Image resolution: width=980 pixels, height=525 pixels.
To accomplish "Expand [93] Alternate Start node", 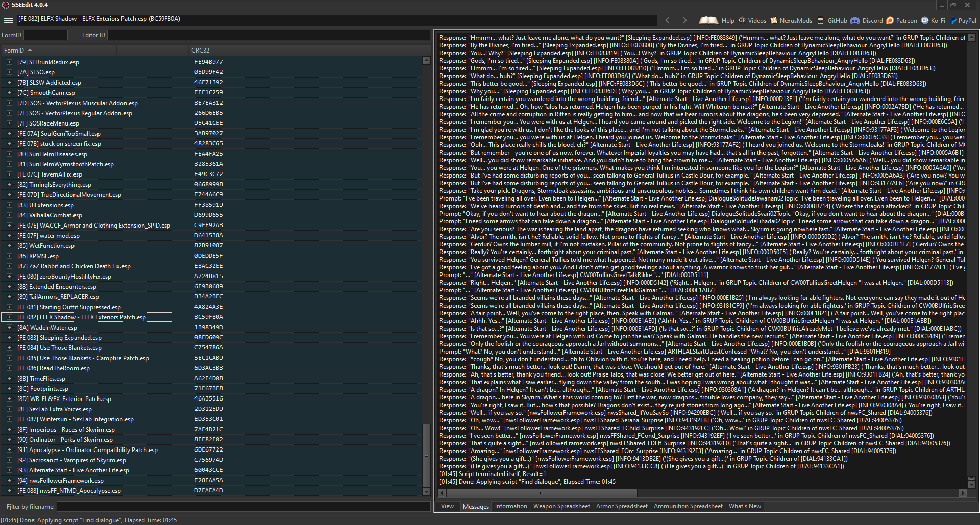I will (x=9, y=470).
